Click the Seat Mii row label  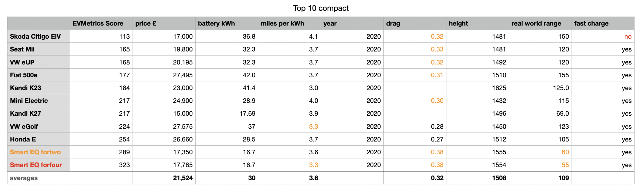[22, 49]
